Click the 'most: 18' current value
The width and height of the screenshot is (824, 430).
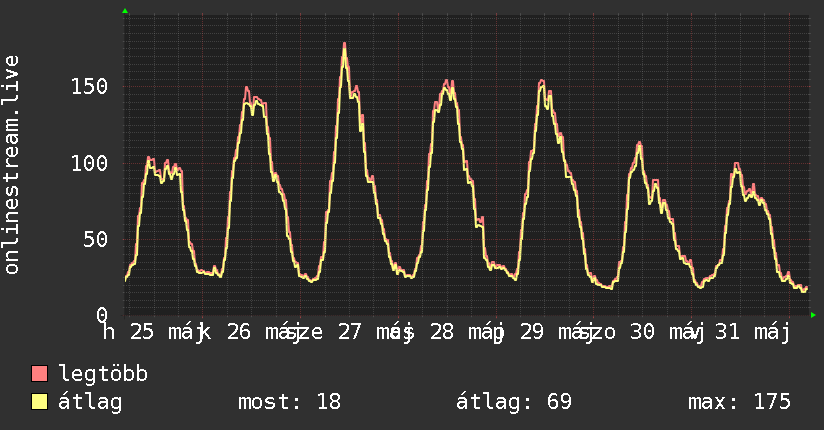click(x=290, y=402)
